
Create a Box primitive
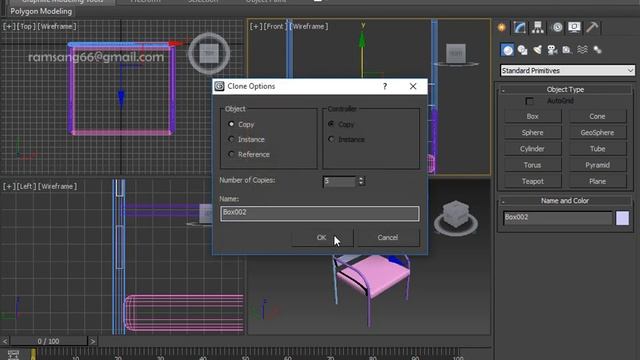pos(532,116)
